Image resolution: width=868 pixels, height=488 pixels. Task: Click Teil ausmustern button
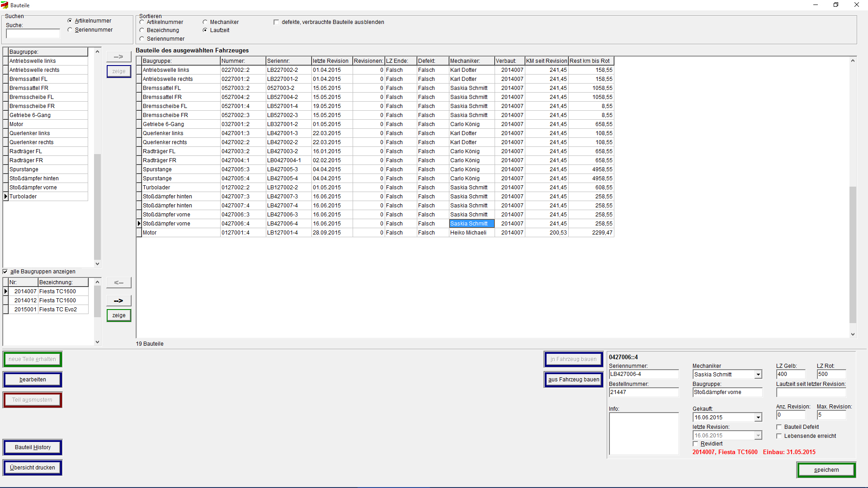coord(32,400)
